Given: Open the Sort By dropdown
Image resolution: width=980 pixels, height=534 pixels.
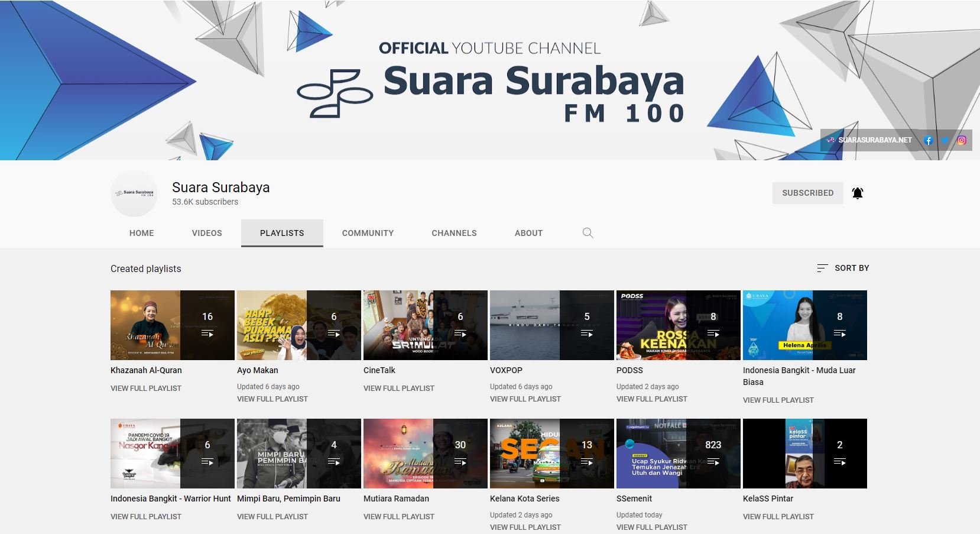Looking at the screenshot, I should tap(843, 268).
